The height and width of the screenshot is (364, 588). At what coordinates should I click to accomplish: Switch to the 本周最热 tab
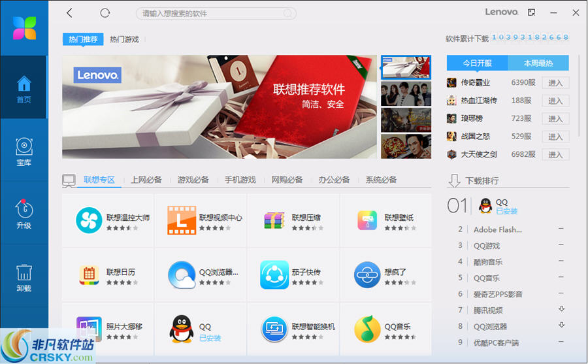point(538,63)
